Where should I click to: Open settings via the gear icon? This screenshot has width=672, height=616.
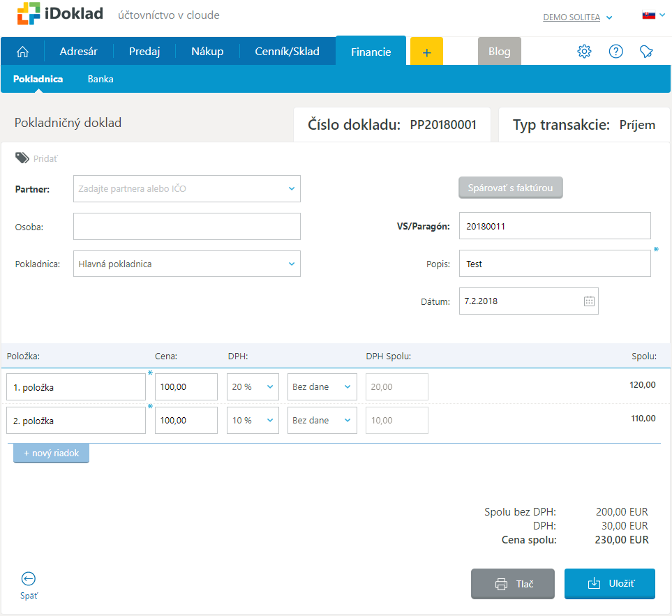[585, 52]
